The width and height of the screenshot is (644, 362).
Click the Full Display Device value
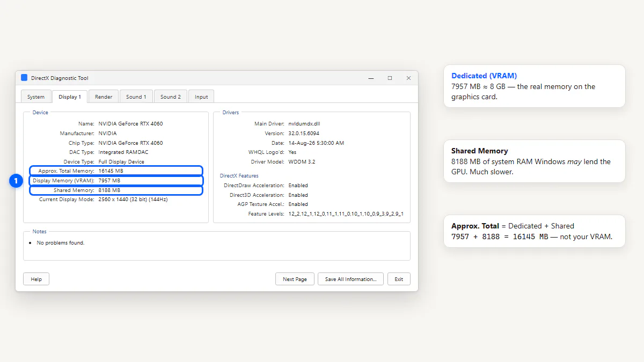(121, 161)
